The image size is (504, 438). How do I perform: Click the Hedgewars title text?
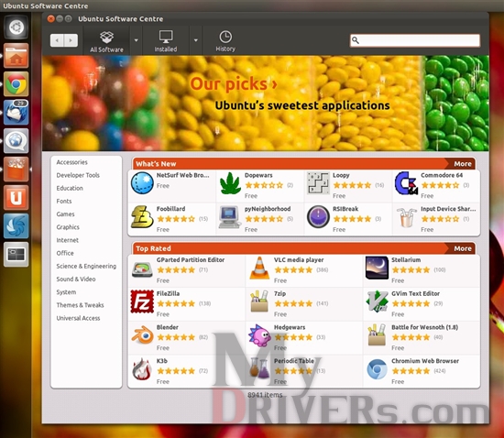(290, 327)
